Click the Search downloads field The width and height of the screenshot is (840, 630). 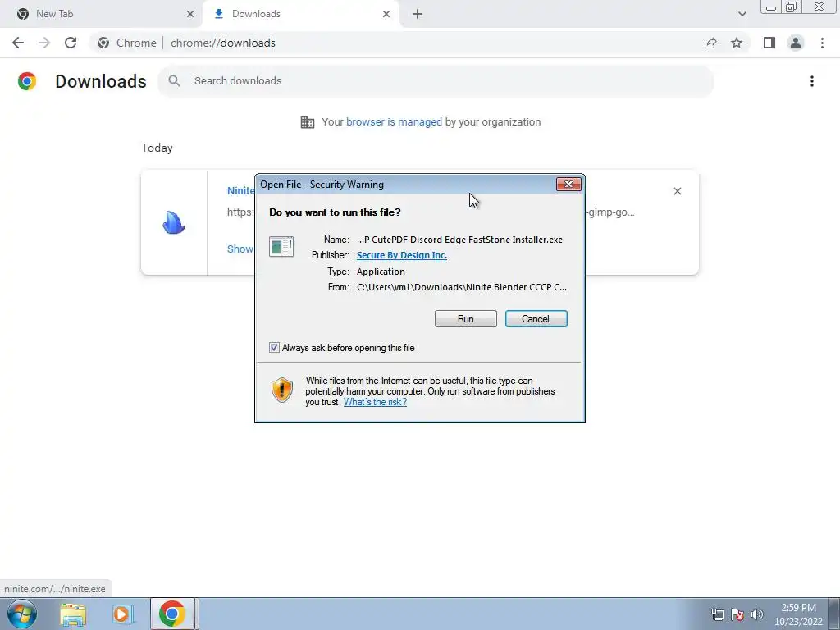(x=436, y=81)
